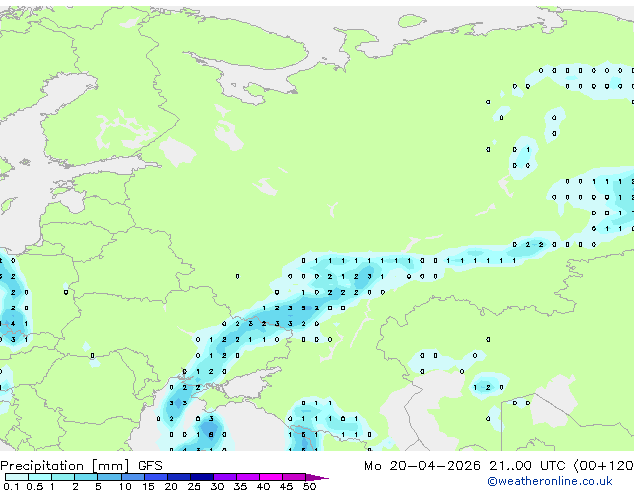Select the magenta swatch between 45 and 50
This screenshot has height=490, width=634.
tap(294, 477)
